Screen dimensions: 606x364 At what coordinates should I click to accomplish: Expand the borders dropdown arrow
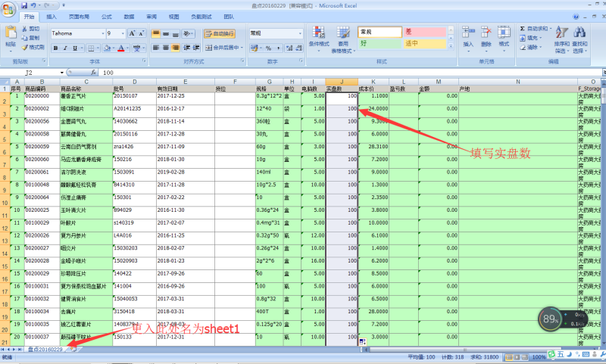98,48
